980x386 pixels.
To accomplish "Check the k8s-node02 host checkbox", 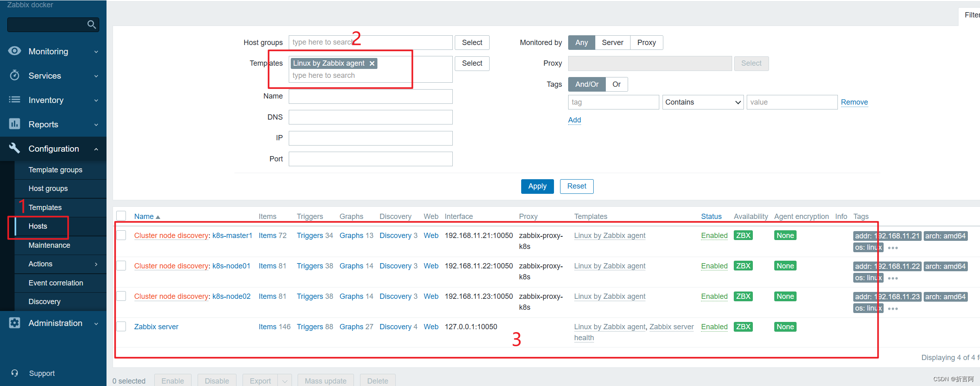I will 121,296.
